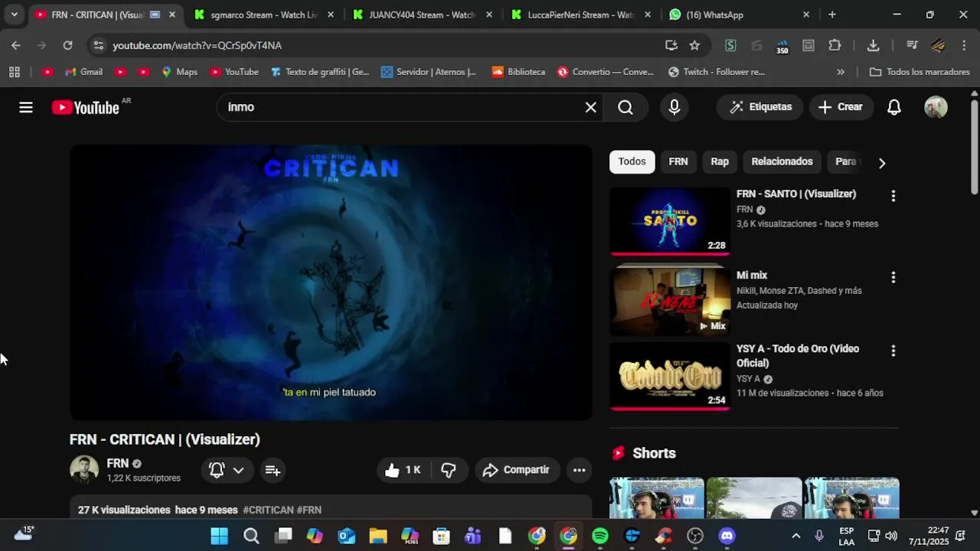Open Spotify from the taskbar
The height and width of the screenshot is (551, 980).
tap(600, 536)
